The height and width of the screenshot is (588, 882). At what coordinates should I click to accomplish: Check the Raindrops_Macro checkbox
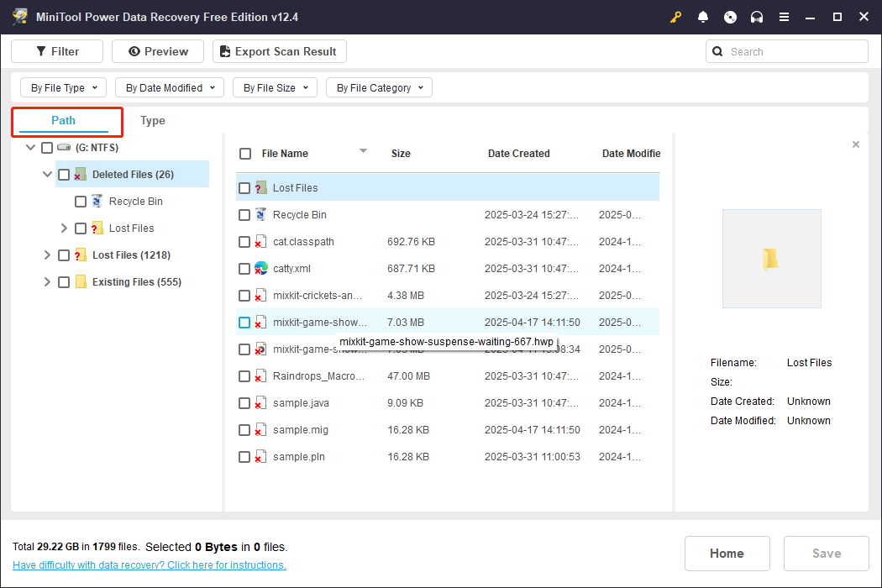point(244,376)
